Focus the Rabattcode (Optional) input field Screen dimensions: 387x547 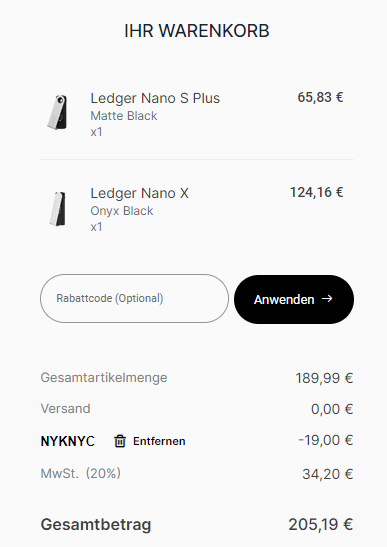(134, 299)
